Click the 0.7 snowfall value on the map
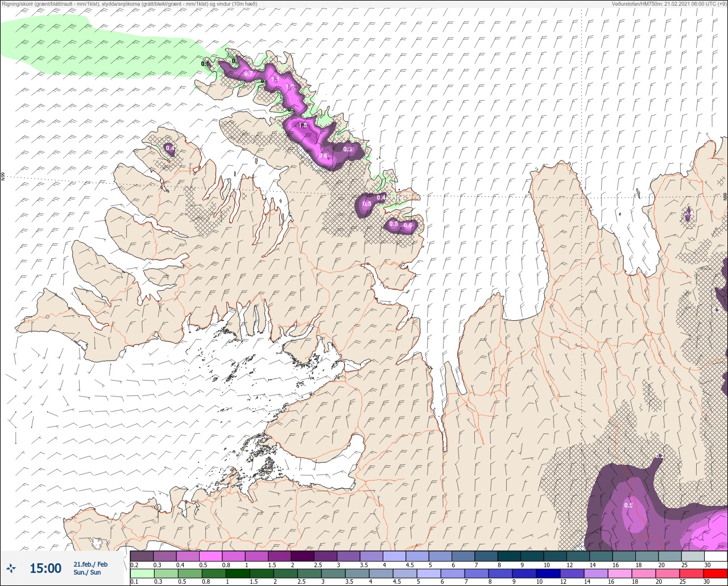The image size is (728, 586). click(x=249, y=73)
